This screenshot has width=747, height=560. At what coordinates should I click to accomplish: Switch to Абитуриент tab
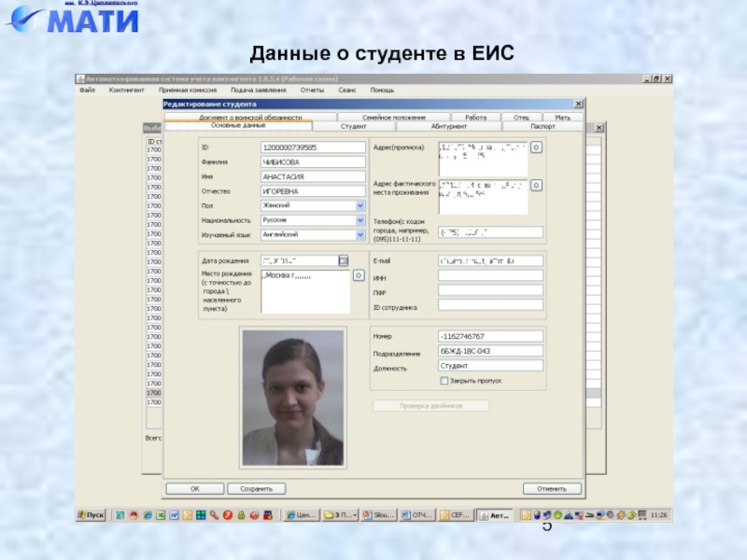click(449, 126)
